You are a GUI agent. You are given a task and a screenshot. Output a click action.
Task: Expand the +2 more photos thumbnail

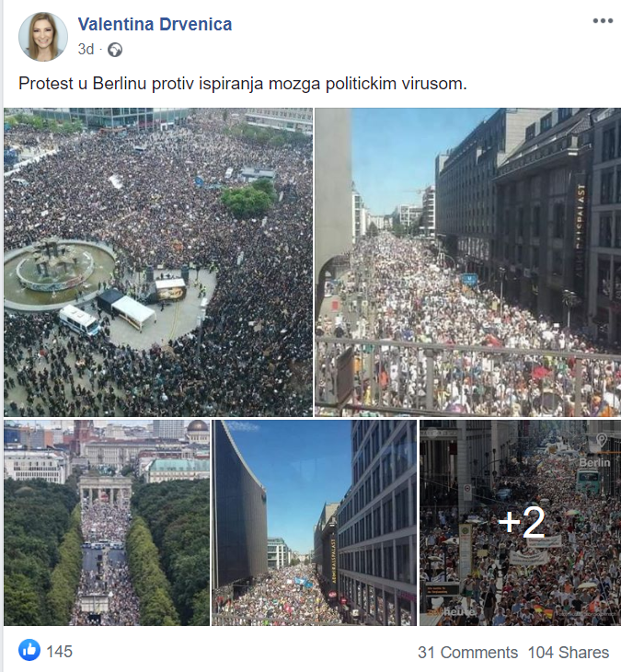point(520,523)
